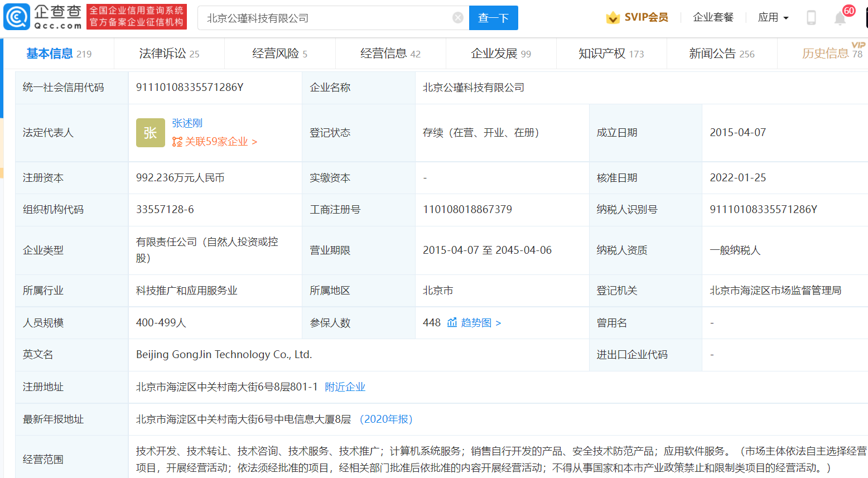Select company type 有限责任公司（自然人投资或控股）
This screenshot has height=478, width=868.
[x=207, y=250]
